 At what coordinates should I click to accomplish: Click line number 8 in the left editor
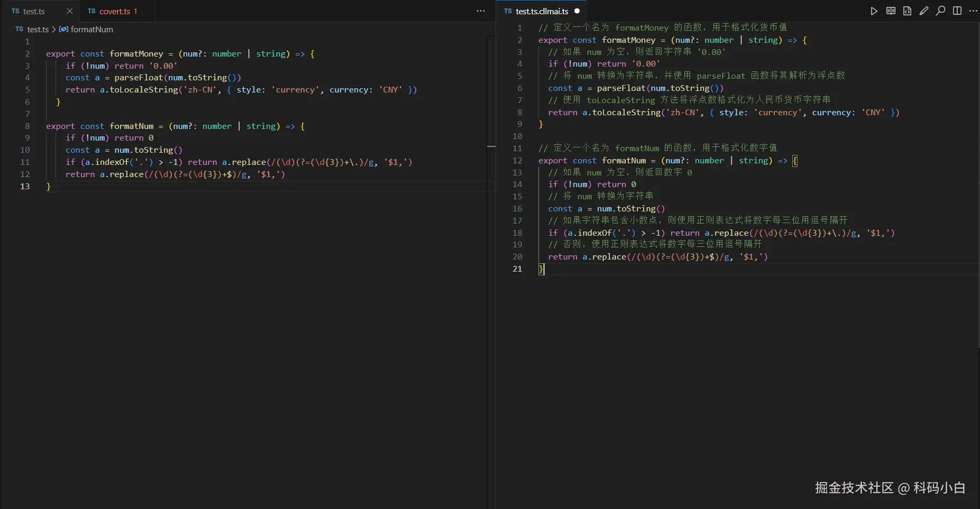click(x=28, y=126)
